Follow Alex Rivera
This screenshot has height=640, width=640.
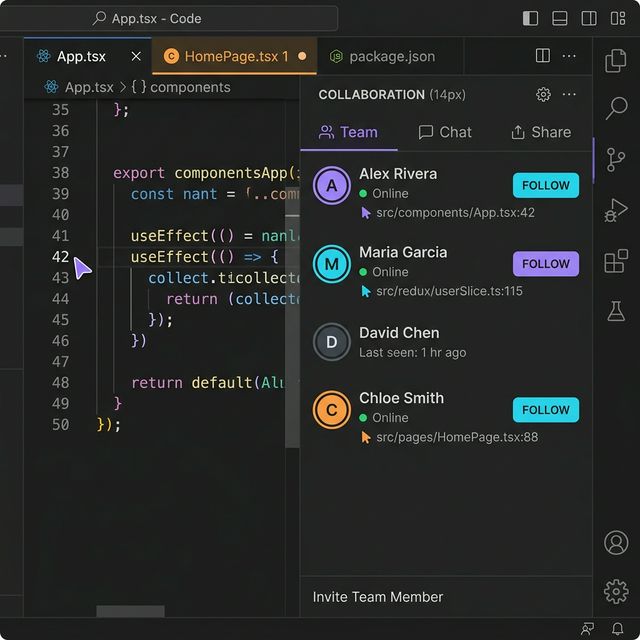(x=546, y=185)
